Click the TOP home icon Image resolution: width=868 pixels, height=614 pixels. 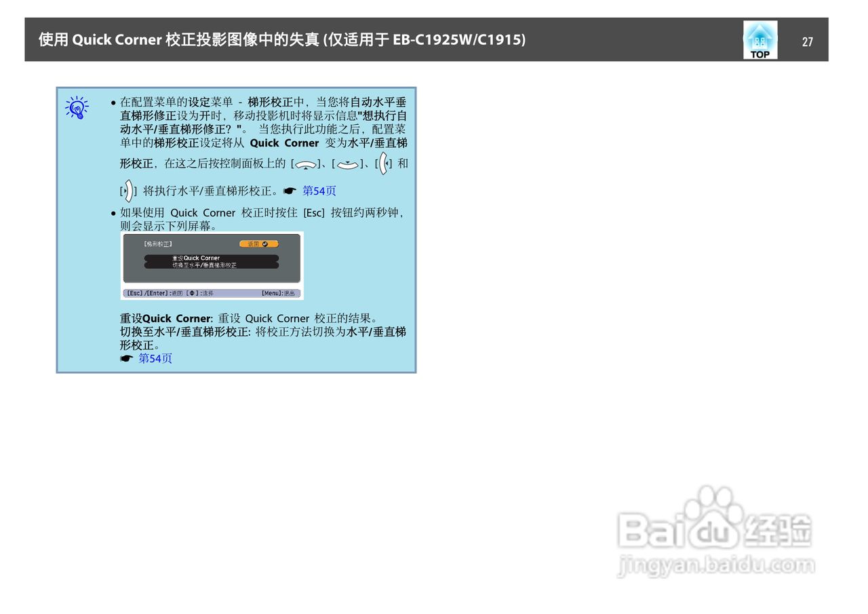coord(760,39)
